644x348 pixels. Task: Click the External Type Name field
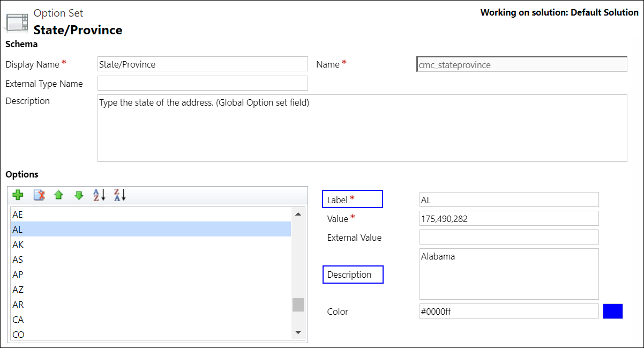point(203,83)
